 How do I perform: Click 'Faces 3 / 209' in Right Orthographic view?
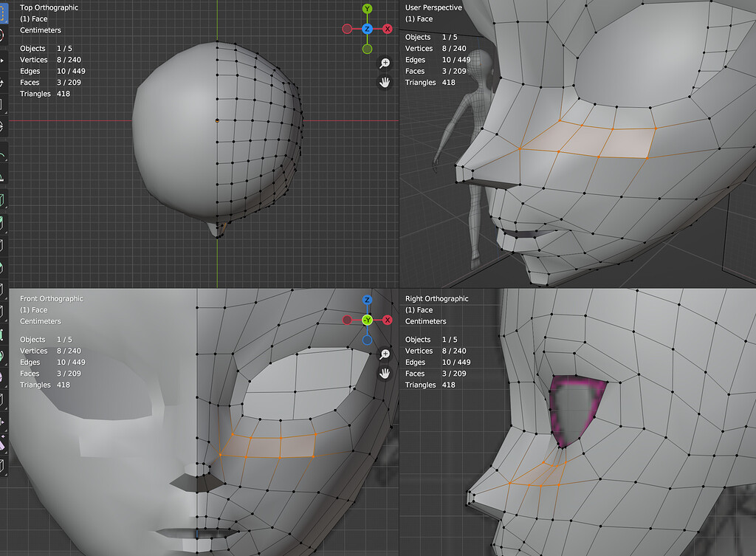coord(436,374)
